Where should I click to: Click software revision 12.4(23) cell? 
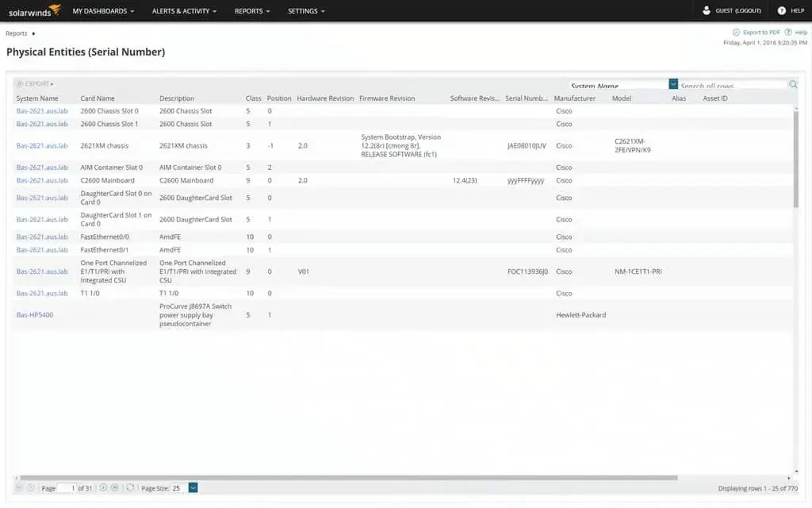465,180
